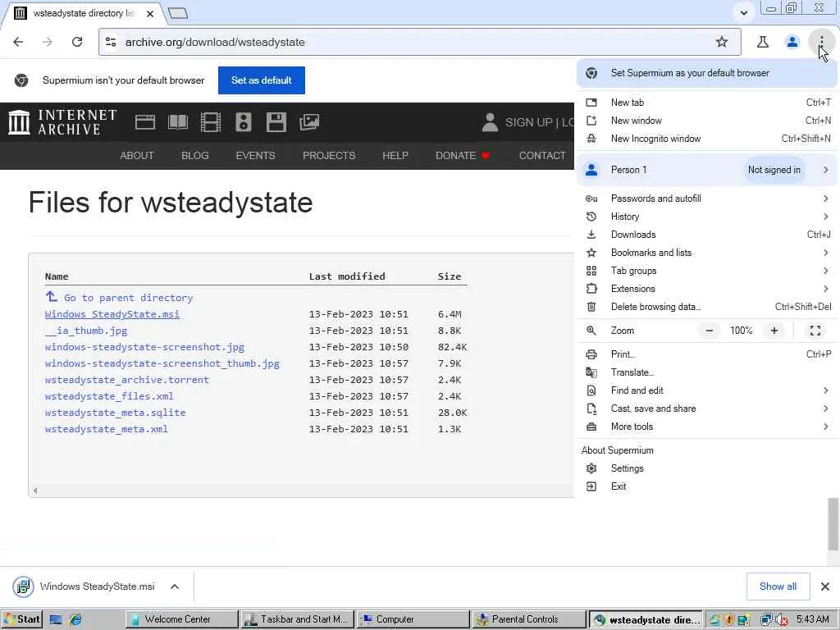
Task: Open Internet Archive software floppy icon
Action: point(276,122)
